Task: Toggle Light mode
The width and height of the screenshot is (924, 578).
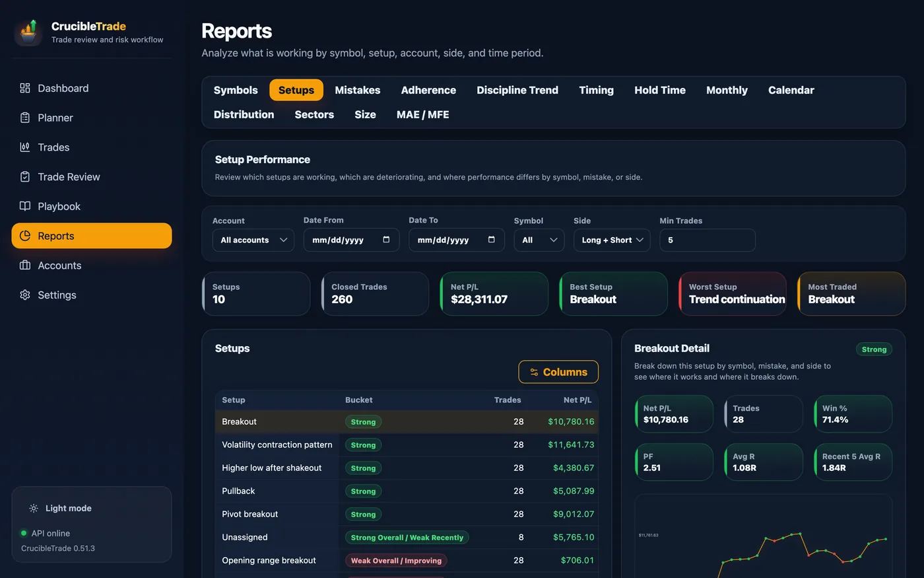Action: 61,508
